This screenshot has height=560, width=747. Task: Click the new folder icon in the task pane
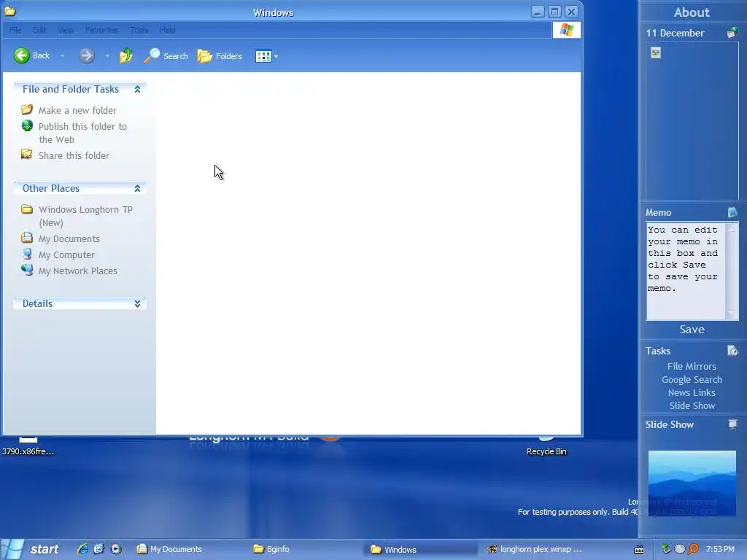[27, 109]
